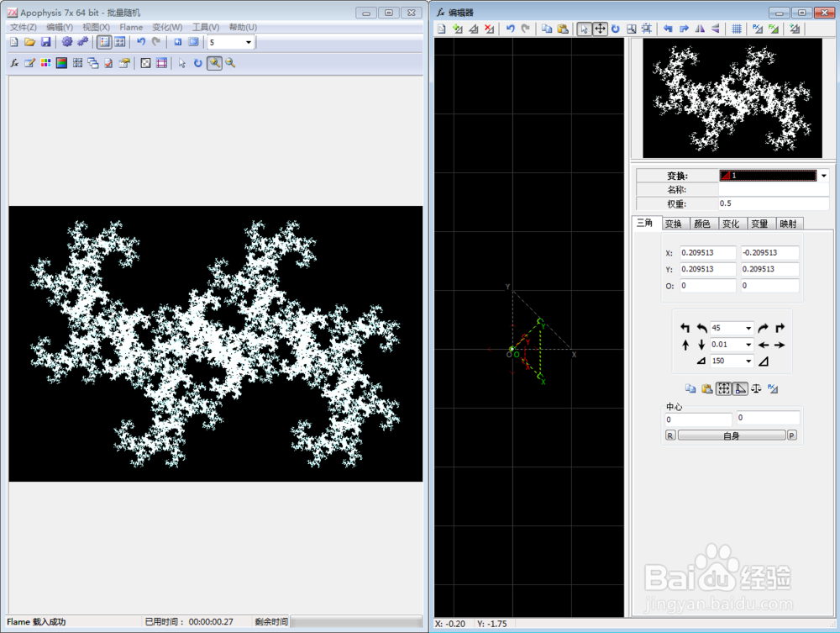
Task: Add a new transform in the editor
Action: pos(458,29)
